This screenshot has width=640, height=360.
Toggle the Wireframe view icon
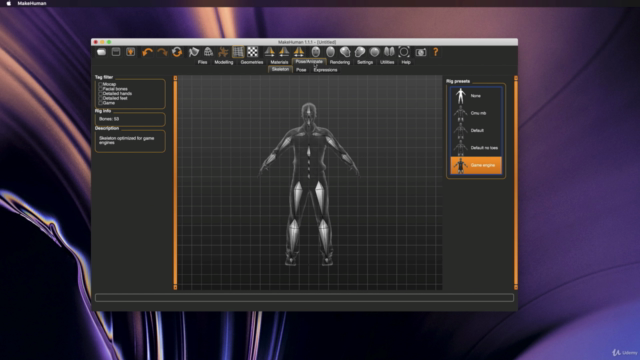pos(208,52)
